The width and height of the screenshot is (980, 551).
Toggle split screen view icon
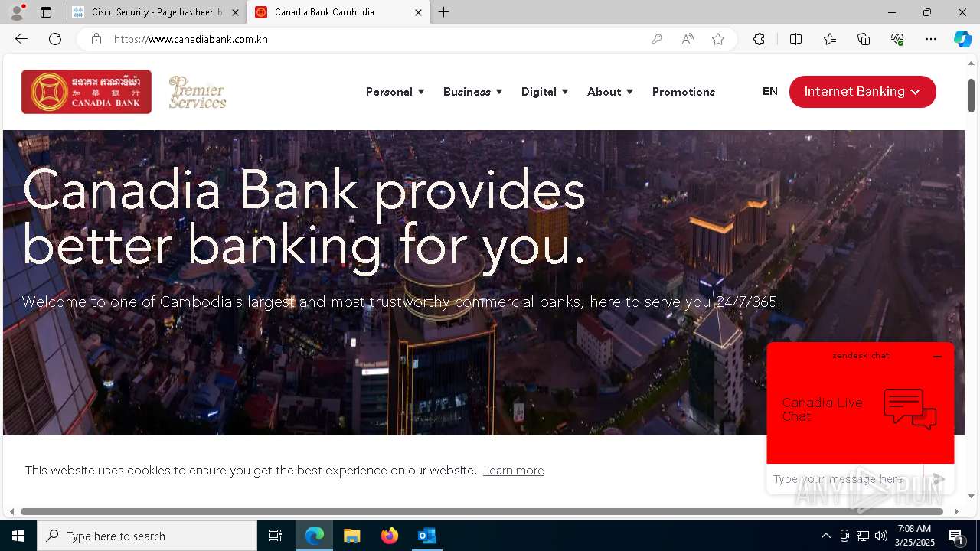point(795,39)
